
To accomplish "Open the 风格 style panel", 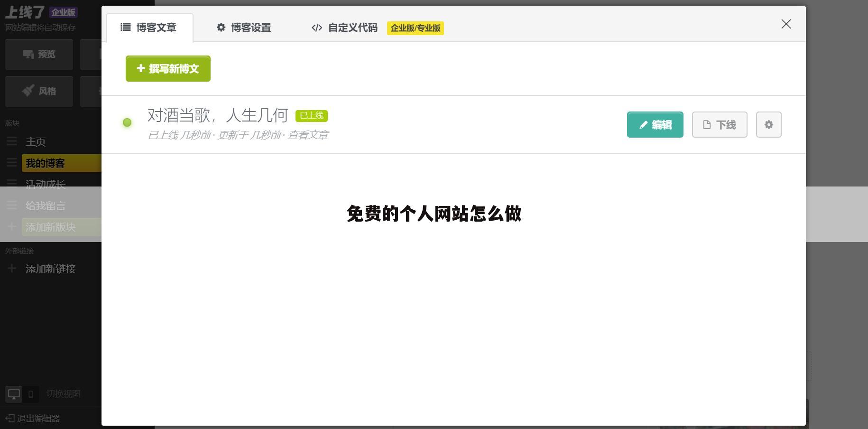I will [28, 91].
